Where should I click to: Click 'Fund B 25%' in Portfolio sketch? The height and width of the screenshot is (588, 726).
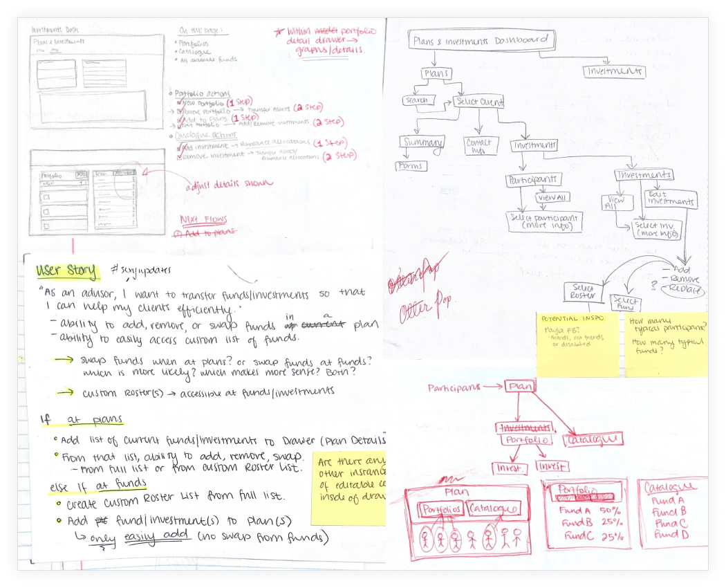coord(592,523)
